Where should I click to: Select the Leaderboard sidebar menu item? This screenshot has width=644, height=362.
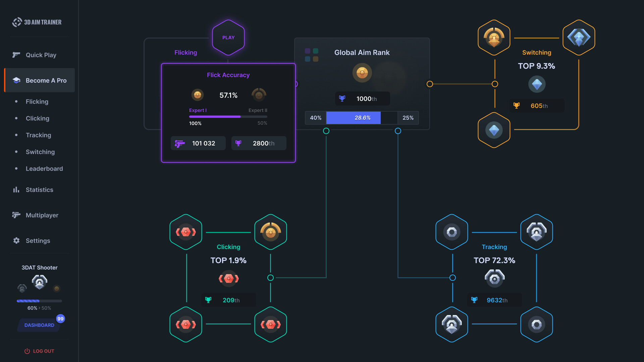pyautogui.click(x=44, y=169)
